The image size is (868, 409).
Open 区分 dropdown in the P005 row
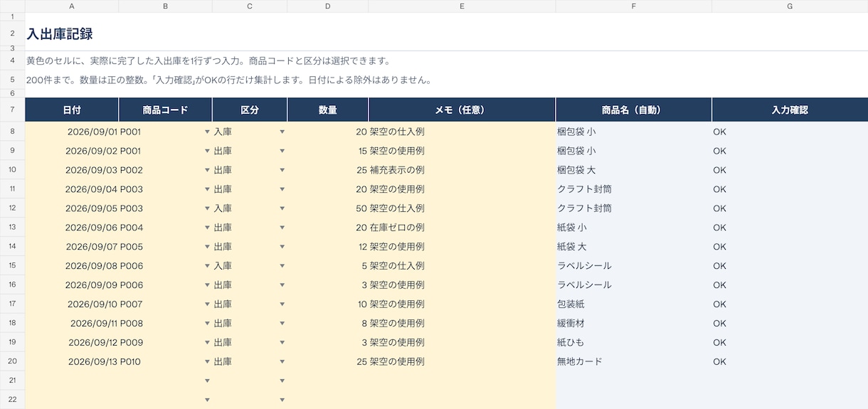click(282, 247)
